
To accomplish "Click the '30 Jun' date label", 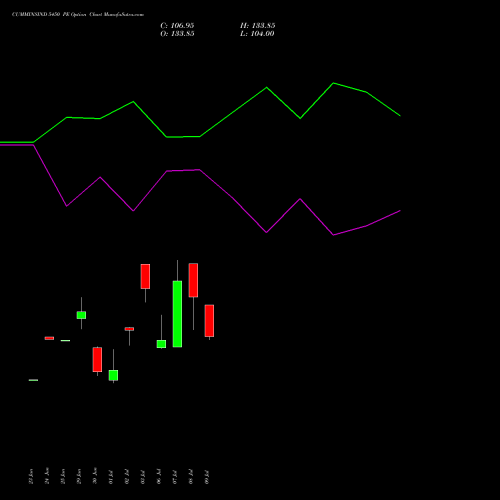I will coord(95,476).
